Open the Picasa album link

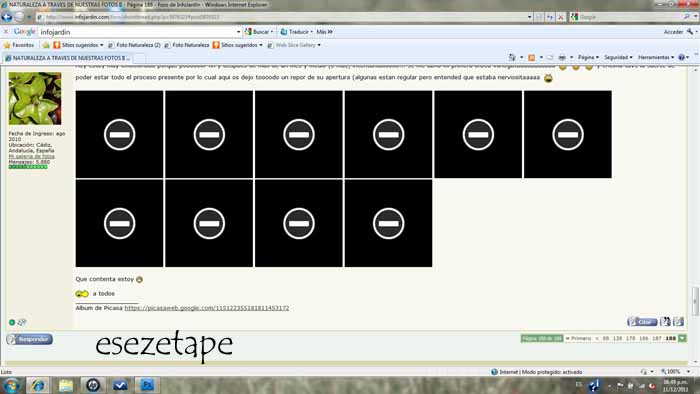(207, 308)
